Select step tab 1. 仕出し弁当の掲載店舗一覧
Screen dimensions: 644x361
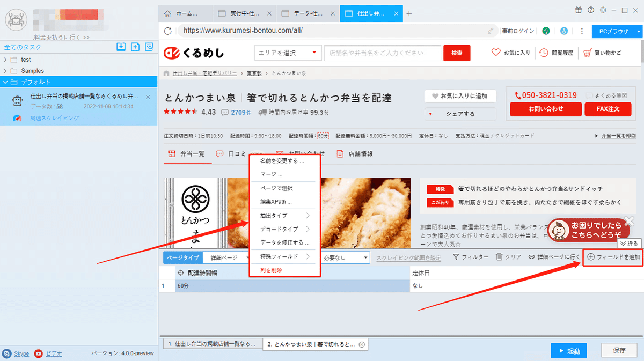(x=213, y=343)
